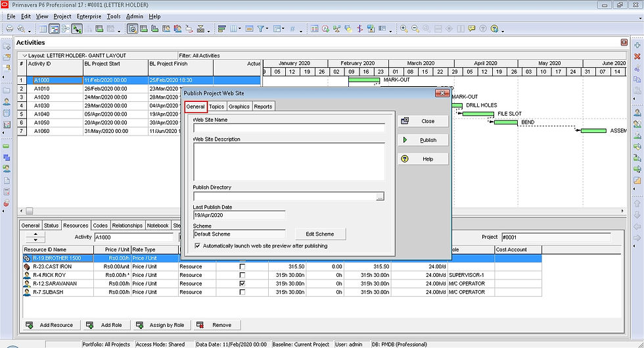Click the red delete X on the right sidebar
Screen dimensions: 644x348
click(x=637, y=57)
